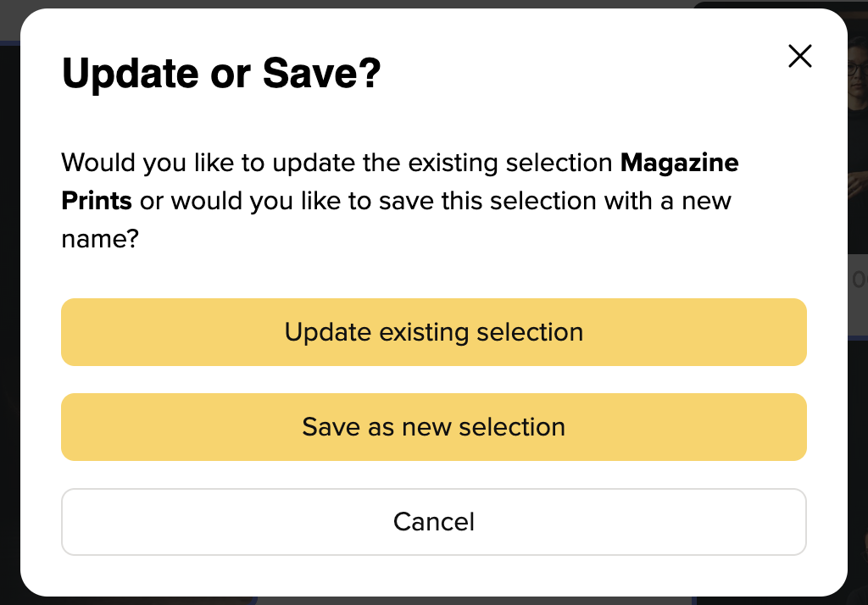
Task: Close the dialog using the X icon
Action: (800, 57)
